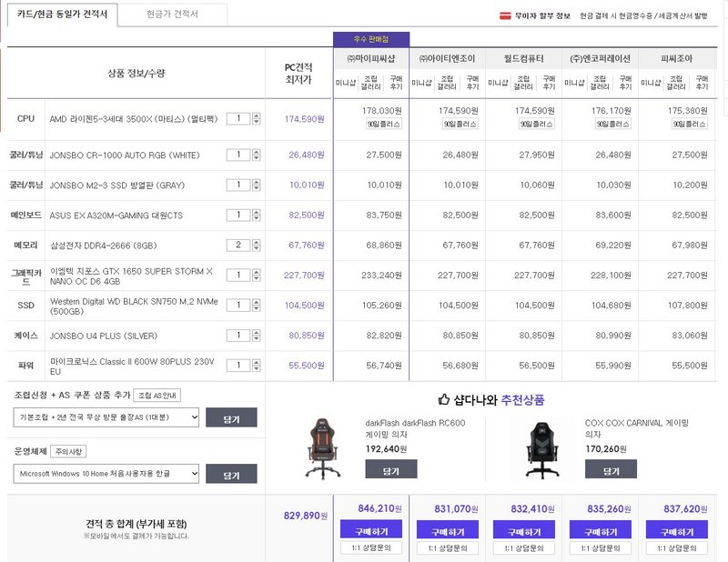Image resolution: width=728 pixels, height=562 pixels.
Task: Click the thumbs-up icon next to 샵다나와
Action: coord(444,399)
